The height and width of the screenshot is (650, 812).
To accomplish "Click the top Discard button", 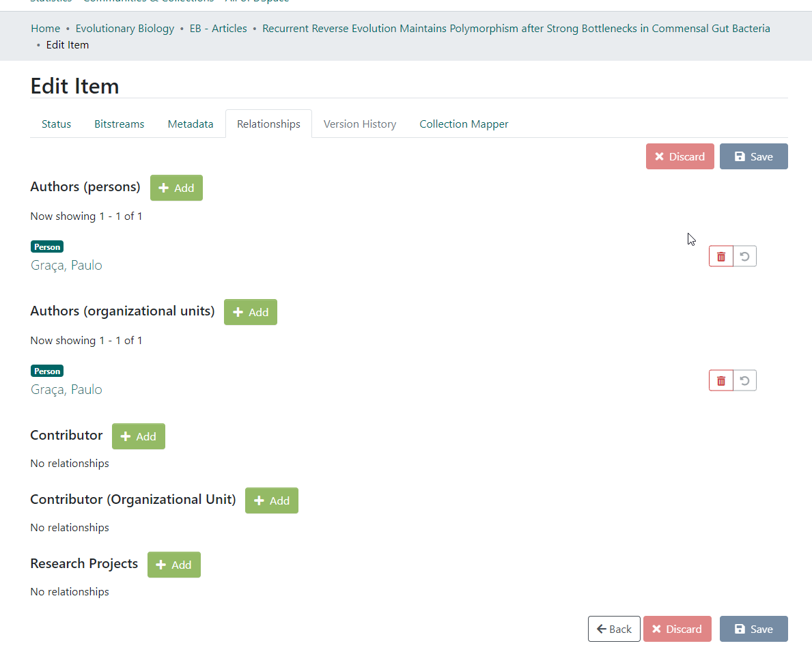I will click(x=680, y=156).
